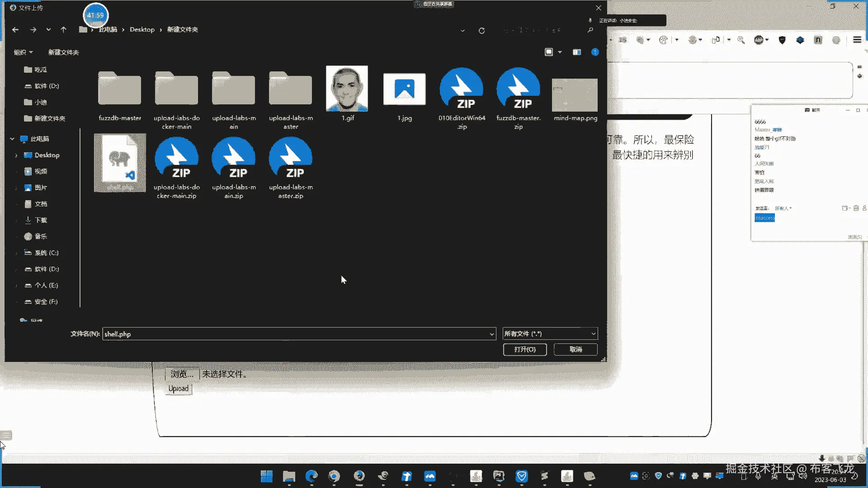
Task: Expand the Desktop tree node
Action: (16, 155)
